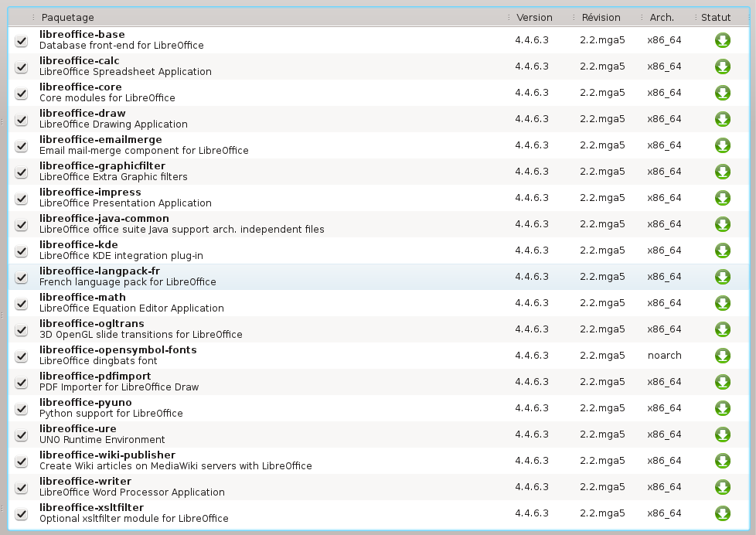The height and width of the screenshot is (535, 756).
Task: Click the download status icon for libreoffice-pdfimport
Action: point(722,382)
